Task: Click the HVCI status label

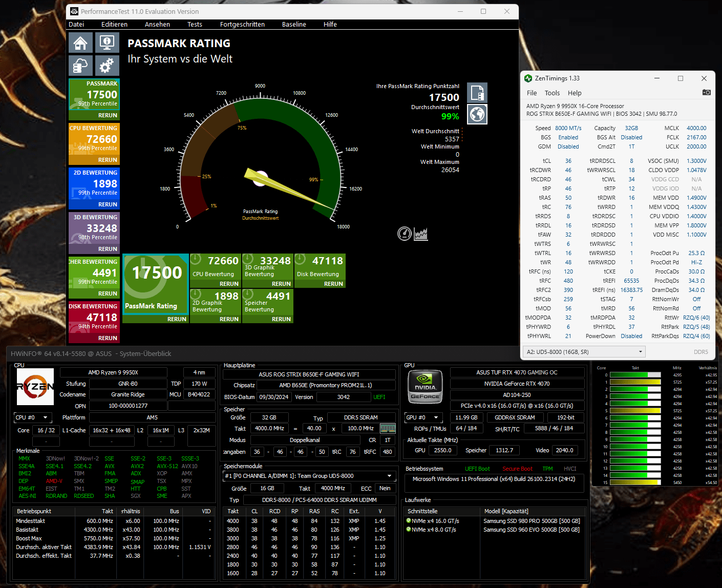Action: (570, 469)
